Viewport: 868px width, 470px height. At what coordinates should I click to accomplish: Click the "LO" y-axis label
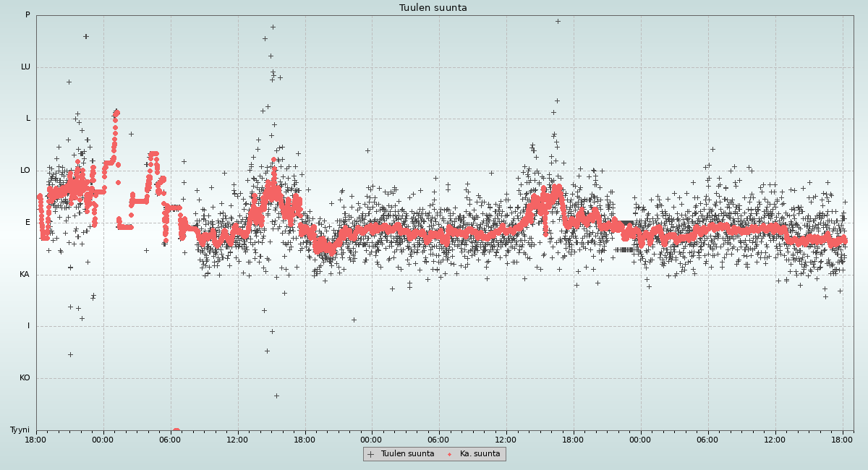point(25,171)
